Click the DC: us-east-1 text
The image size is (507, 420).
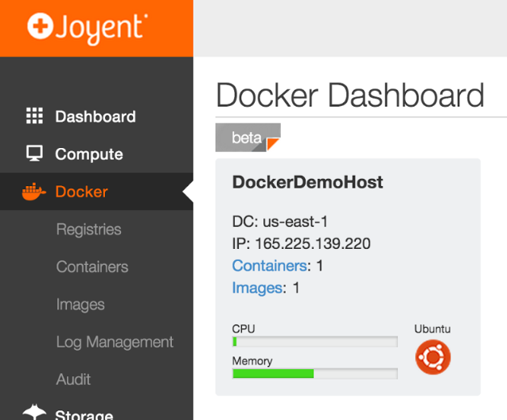(280, 222)
